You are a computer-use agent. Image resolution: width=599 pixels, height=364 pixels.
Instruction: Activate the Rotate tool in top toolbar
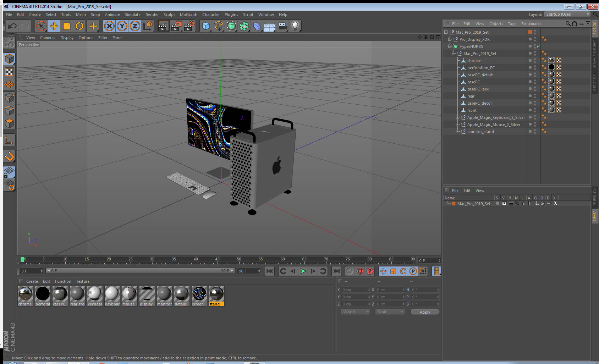tap(79, 26)
